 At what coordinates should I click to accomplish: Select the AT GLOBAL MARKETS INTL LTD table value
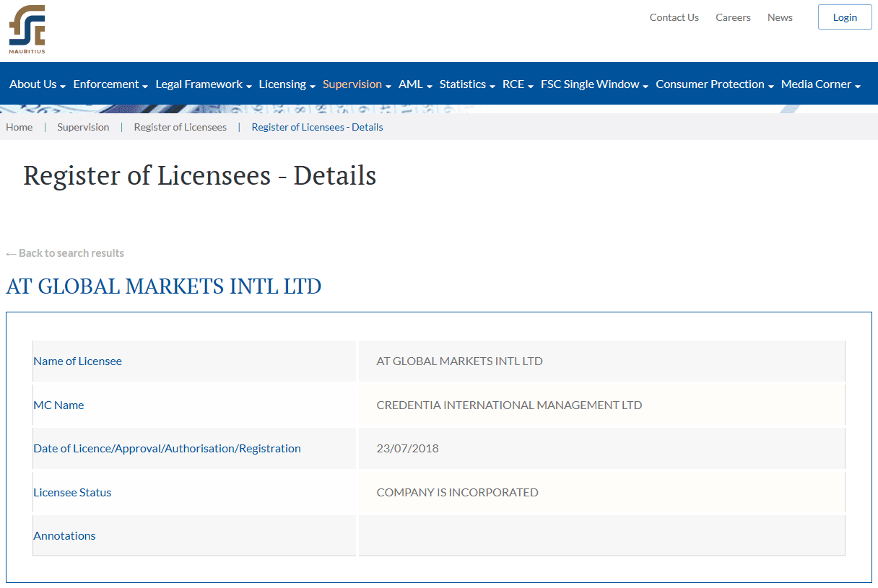click(x=459, y=361)
